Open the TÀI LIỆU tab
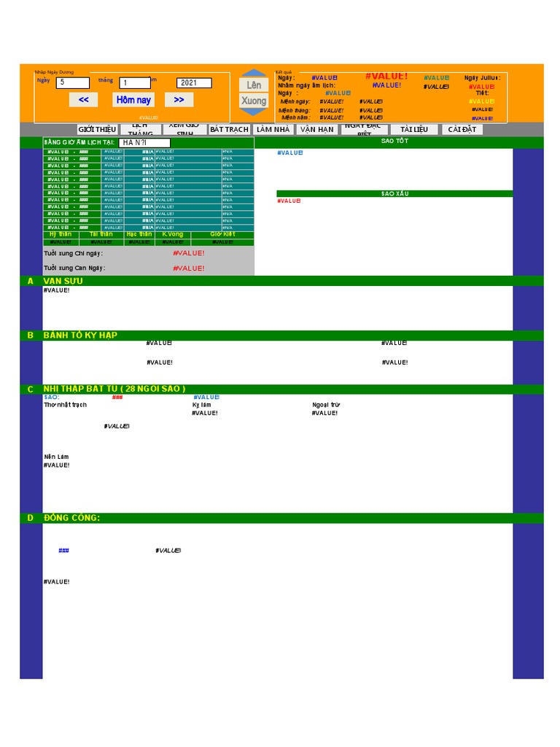 tap(414, 130)
